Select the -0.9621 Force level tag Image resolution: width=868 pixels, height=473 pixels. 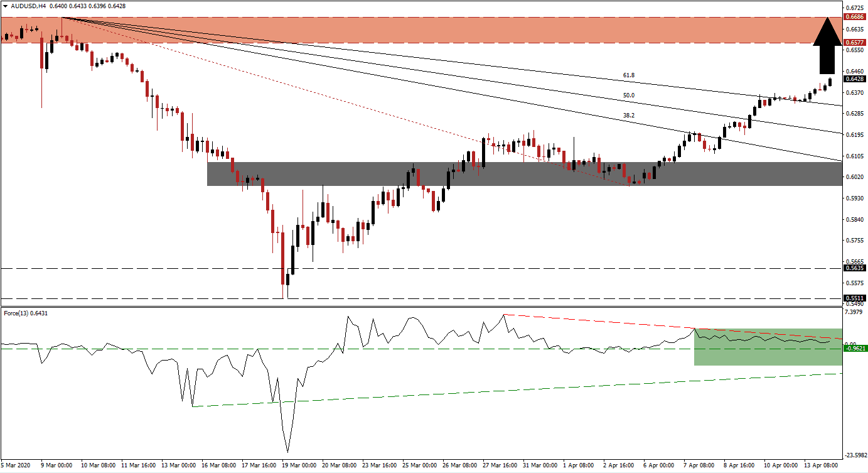(x=855, y=349)
